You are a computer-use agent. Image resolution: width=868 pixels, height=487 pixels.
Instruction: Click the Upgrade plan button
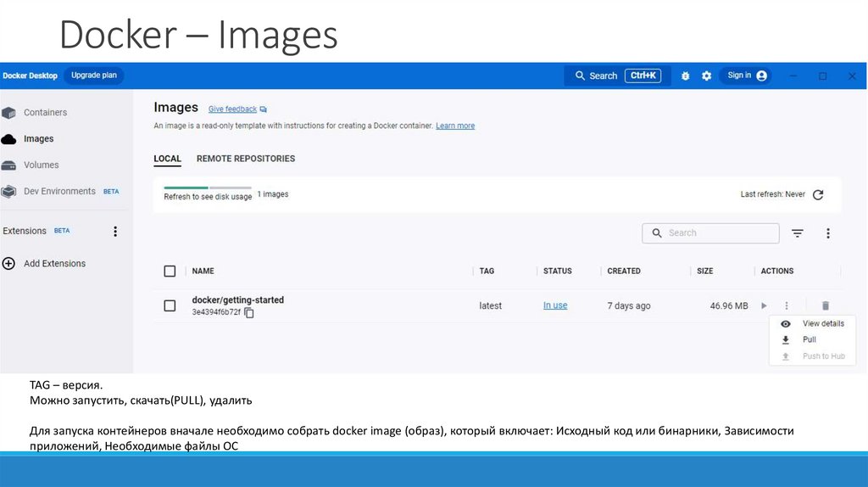pos(94,76)
